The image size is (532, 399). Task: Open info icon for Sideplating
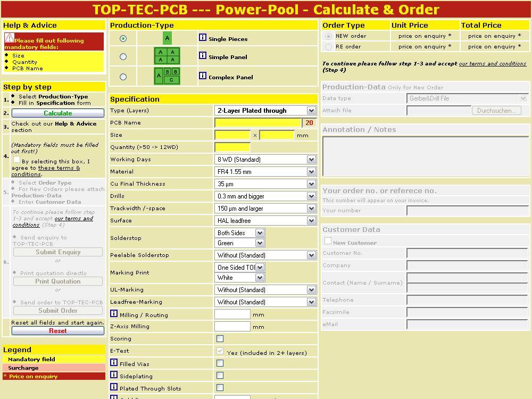114,375
